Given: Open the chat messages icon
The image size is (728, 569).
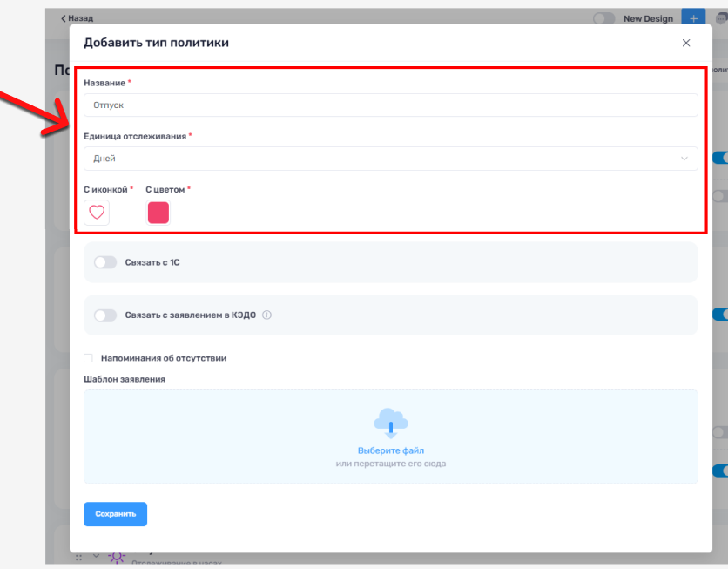Looking at the screenshot, I should [720, 18].
